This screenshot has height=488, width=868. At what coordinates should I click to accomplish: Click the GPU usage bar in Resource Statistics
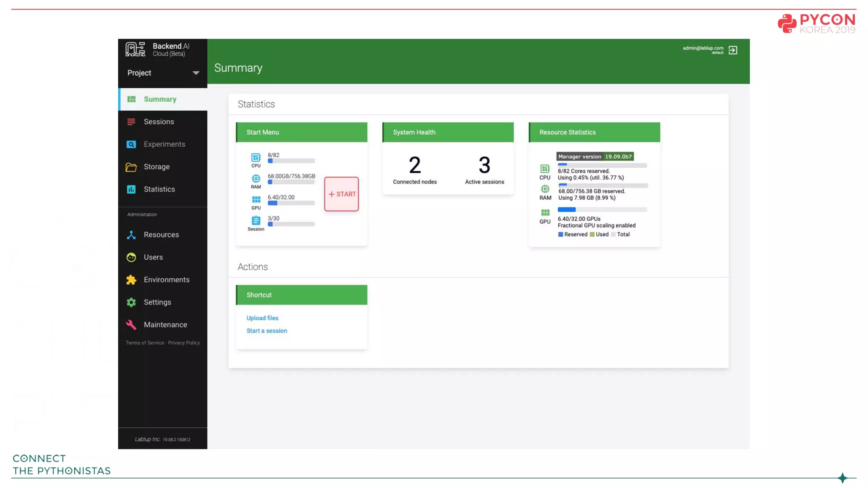(602, 210)
